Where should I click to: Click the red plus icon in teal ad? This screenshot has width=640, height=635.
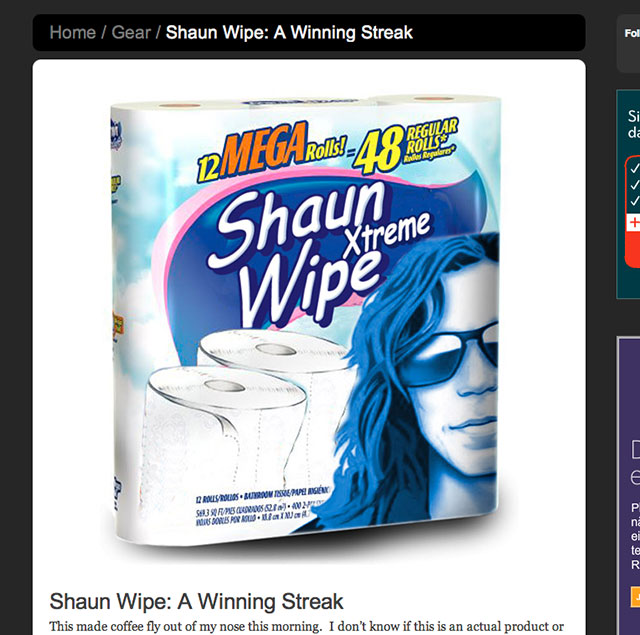click(x=635, y=223)
